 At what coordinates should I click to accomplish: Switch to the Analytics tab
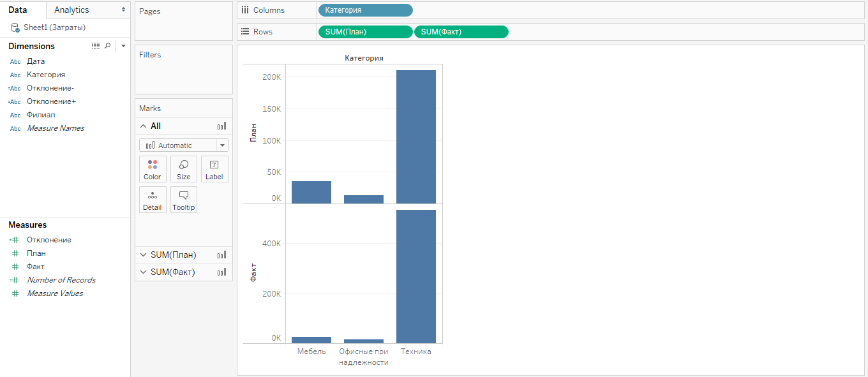(71, 10)
